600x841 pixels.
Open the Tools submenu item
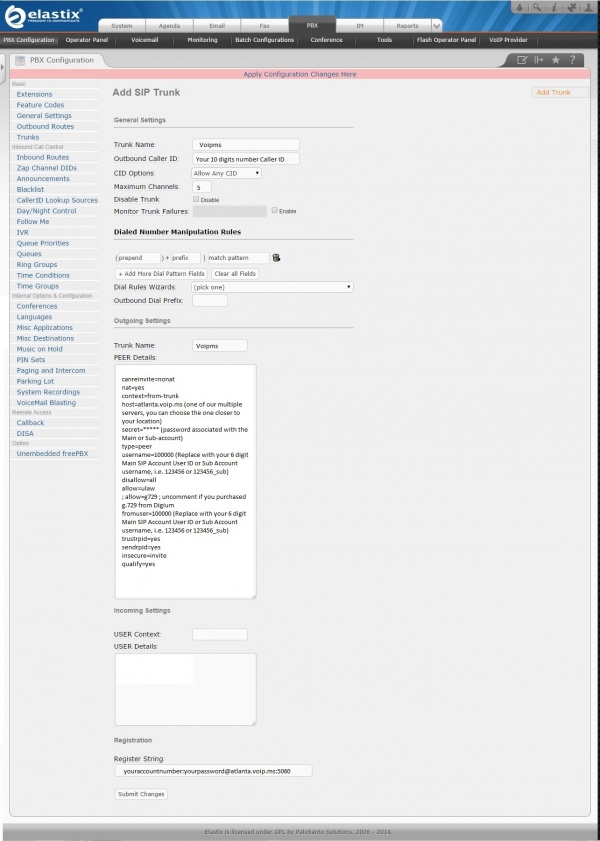(x=384, y=40)
